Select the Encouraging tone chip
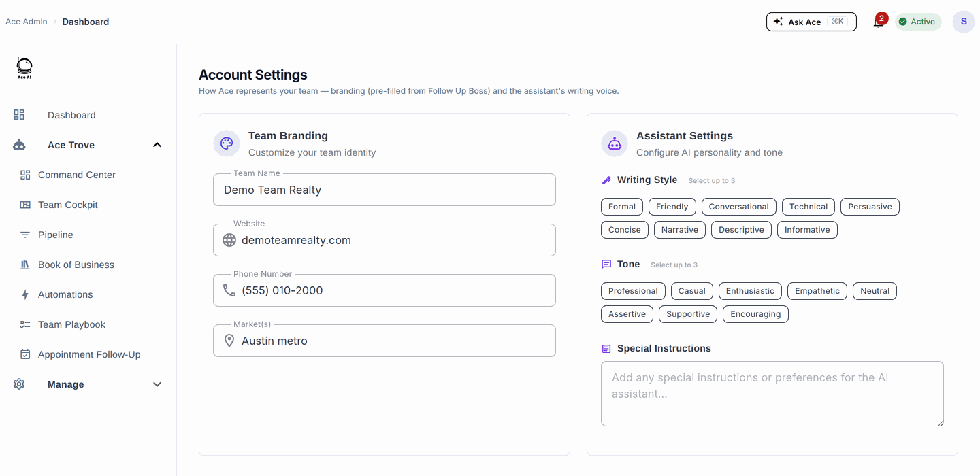The image size is (980, 476). pyautogui.click(x=755, y=314)
